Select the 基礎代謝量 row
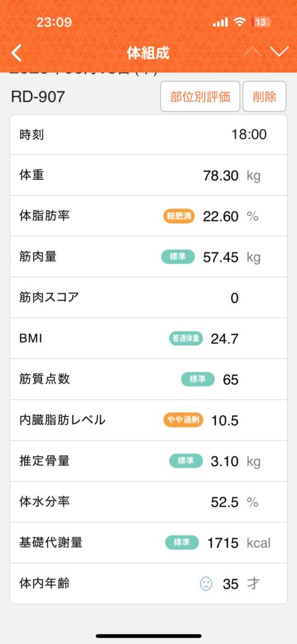297x644 pixels. pos(148,543)
